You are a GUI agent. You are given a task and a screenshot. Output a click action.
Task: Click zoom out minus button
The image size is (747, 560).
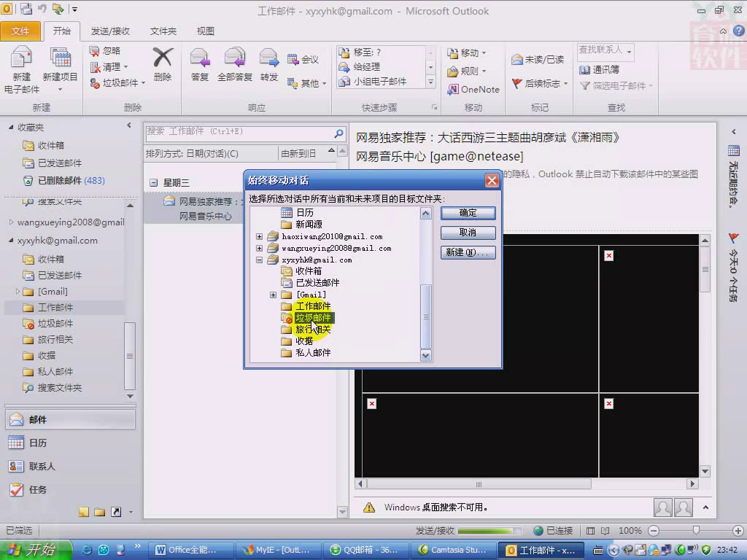pyautogui.click(x=654, y=531)
